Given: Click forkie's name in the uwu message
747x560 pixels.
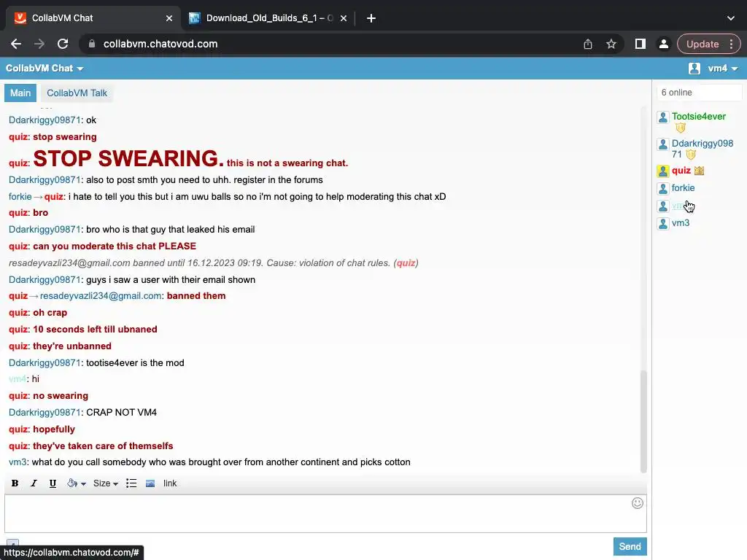Looking at the screenshot, I should pos(20,196).
